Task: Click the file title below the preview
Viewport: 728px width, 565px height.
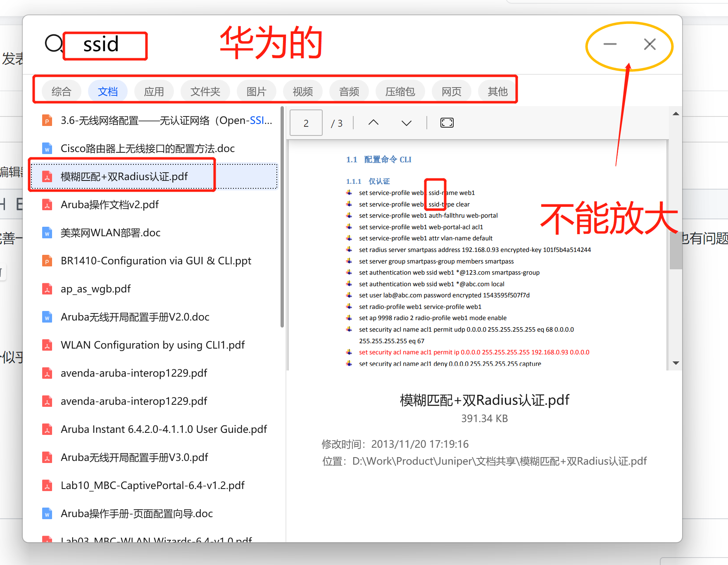Action: click(485, 400)
